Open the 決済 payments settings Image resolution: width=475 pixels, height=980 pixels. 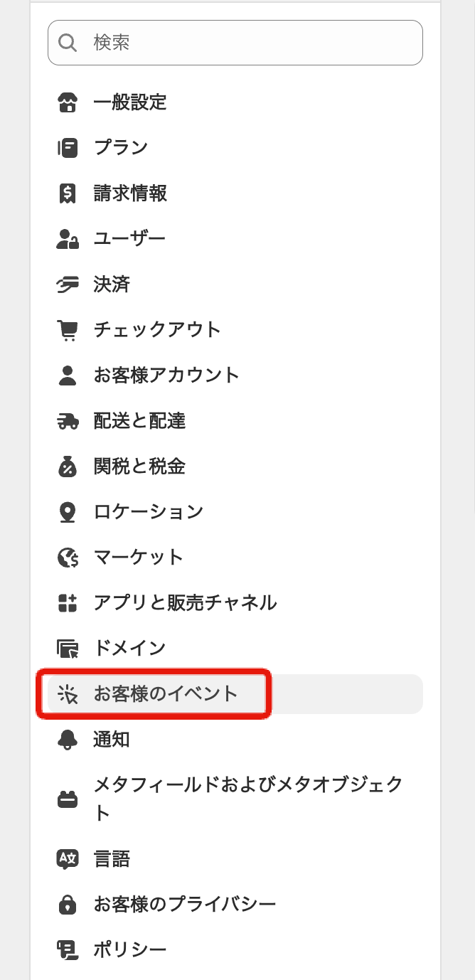pyautogui.click(x=112, y=284)
